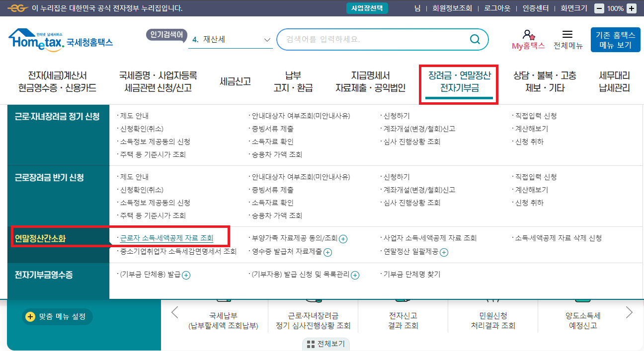The height and width of the screenshot is (351, 644).
Task: Open 납부 고지·환급 menu
Action: pyautogui.click(x=293, y=82)
